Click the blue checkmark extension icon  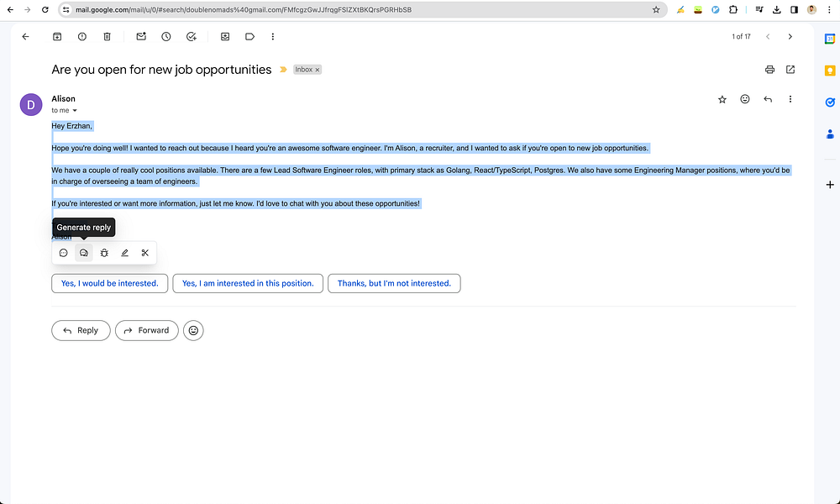(x=715, y=9)
